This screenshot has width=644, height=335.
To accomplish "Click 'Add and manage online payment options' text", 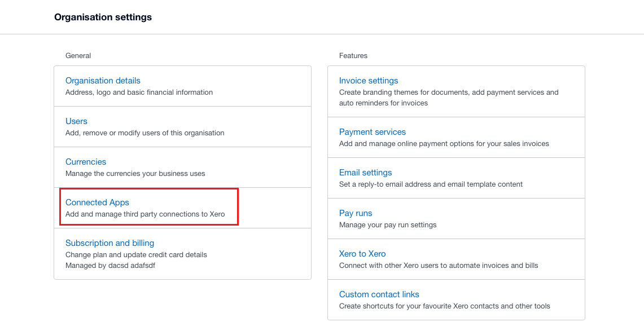I will 444,144.
